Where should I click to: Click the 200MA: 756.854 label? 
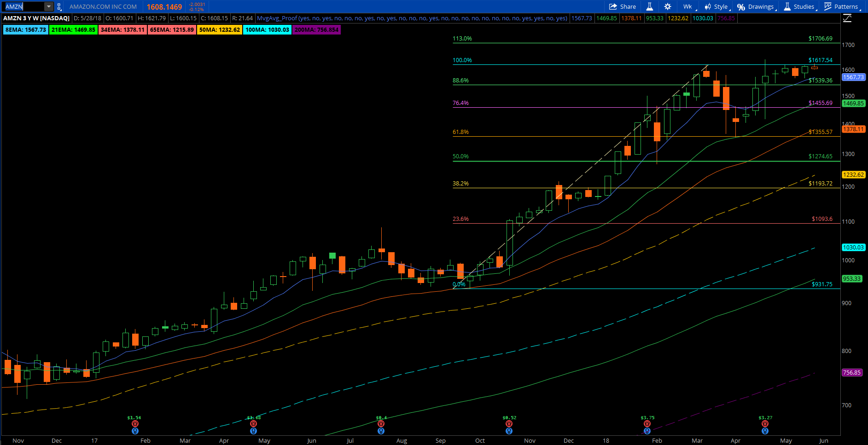pos(317,30)
